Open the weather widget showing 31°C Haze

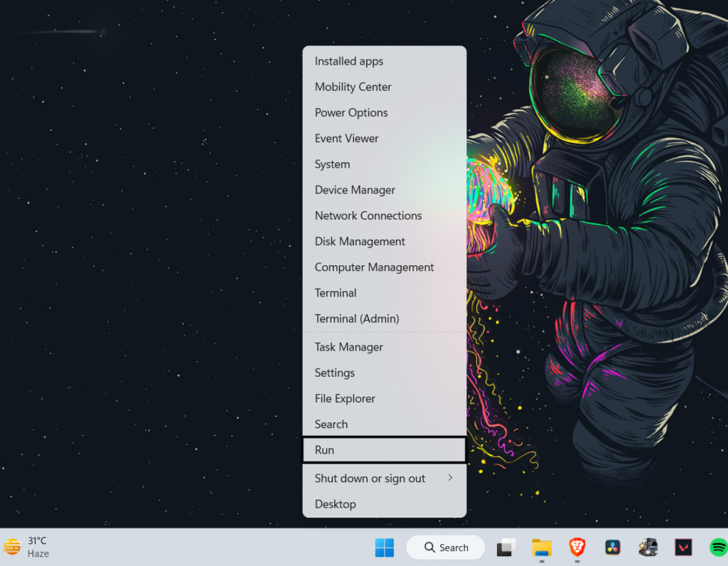coord(27,547)
